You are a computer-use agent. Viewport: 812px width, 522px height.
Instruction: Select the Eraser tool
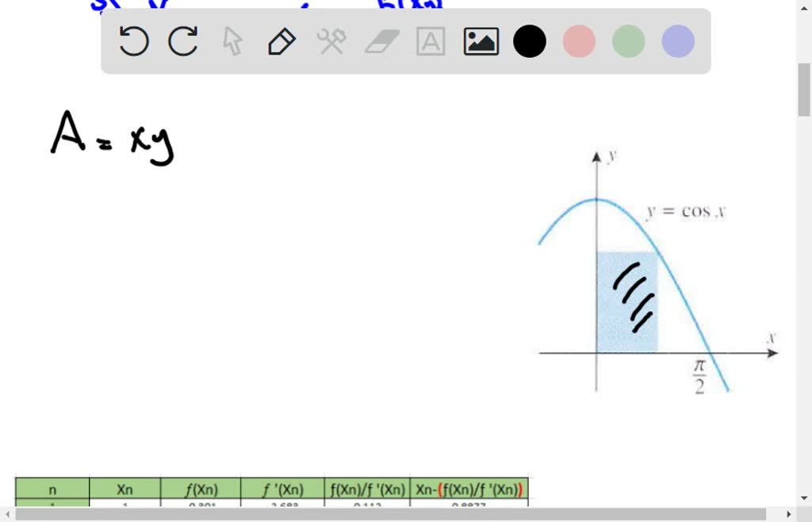[x=381, y=41]
